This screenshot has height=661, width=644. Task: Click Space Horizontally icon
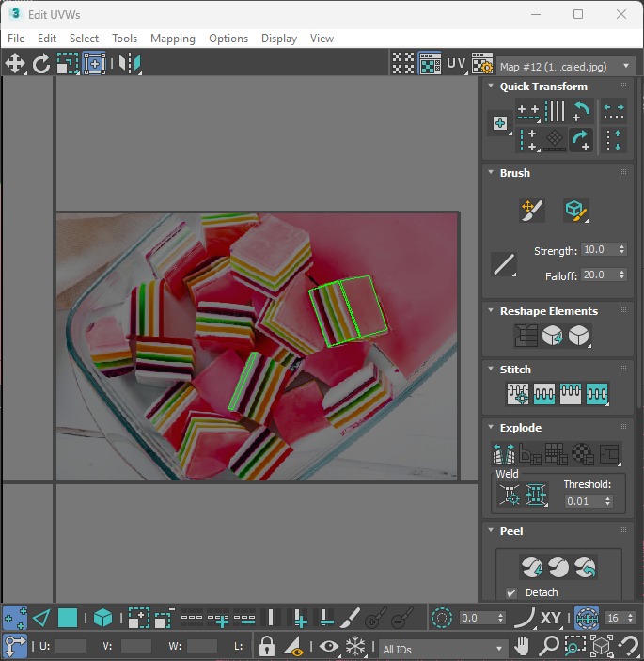pos(614,111)
